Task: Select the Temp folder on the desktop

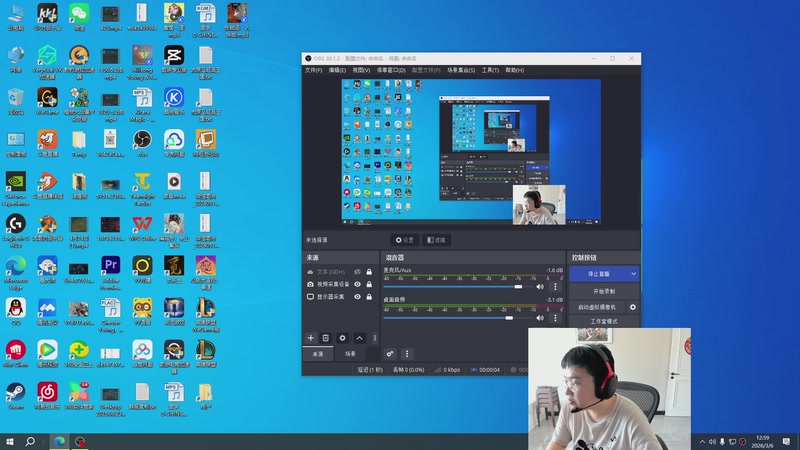Action: pyautogui.click(x=79, y=143)
